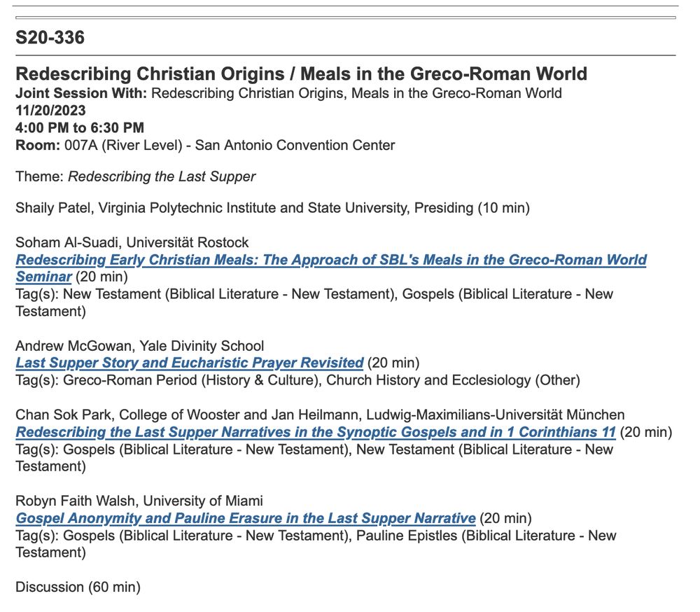Click the Room 007A location line
This screenshot has height=612, width=700.
205,146
